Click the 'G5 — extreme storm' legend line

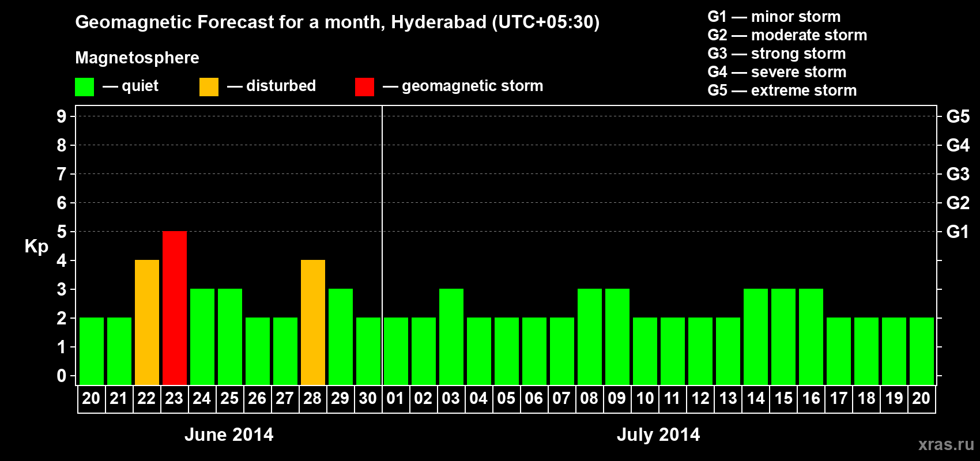782,90
